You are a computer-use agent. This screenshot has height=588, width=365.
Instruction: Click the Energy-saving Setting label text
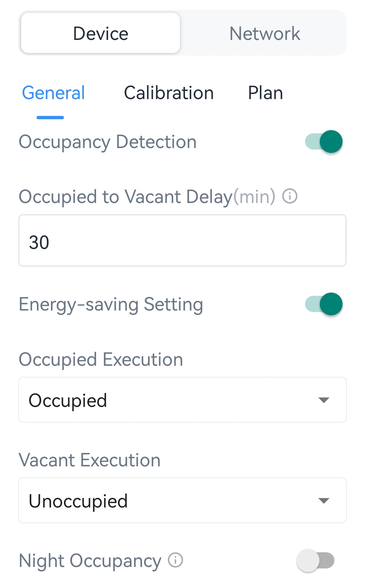111,304
